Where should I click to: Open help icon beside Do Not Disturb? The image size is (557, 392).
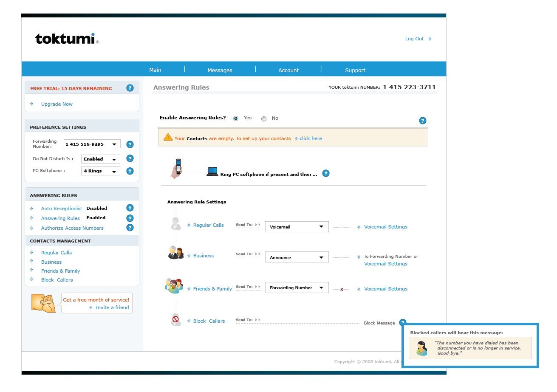click(x=130, y=158)
